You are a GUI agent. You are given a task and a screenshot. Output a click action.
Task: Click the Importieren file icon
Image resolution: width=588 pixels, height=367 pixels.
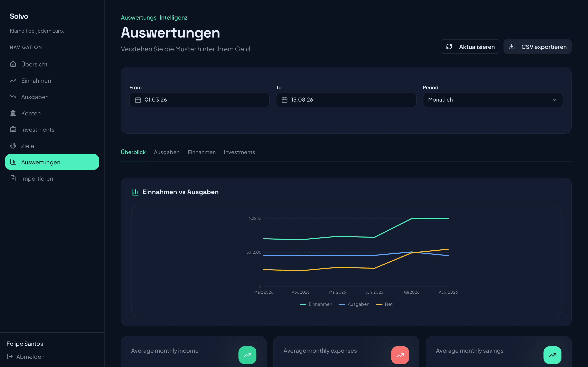pos(13,178)
